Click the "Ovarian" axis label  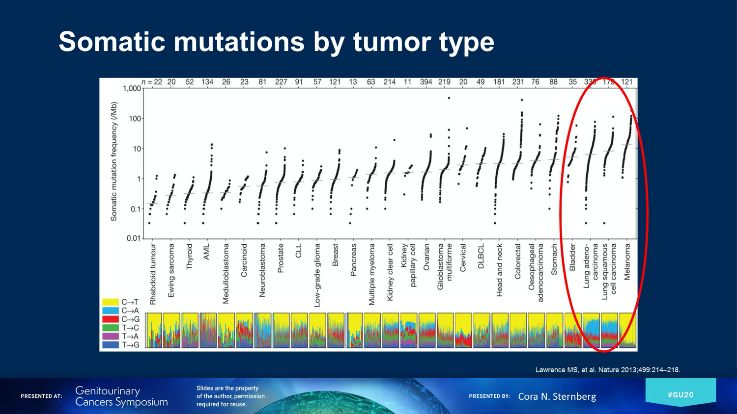pyautogui.click(x=426, y=256)
